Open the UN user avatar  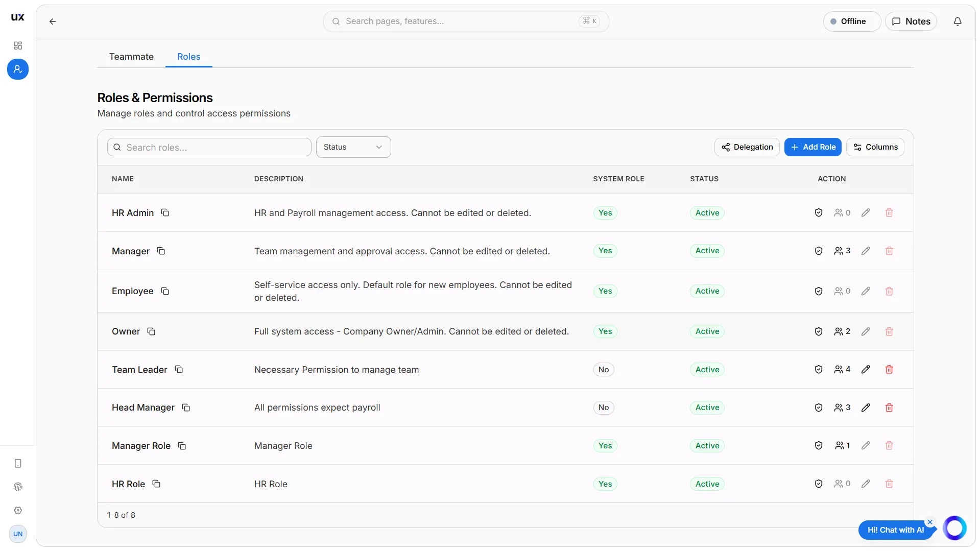18,534
